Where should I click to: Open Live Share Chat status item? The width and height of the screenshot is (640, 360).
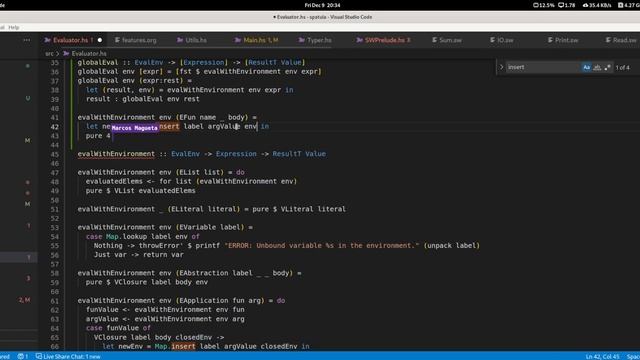coord(68,356)
